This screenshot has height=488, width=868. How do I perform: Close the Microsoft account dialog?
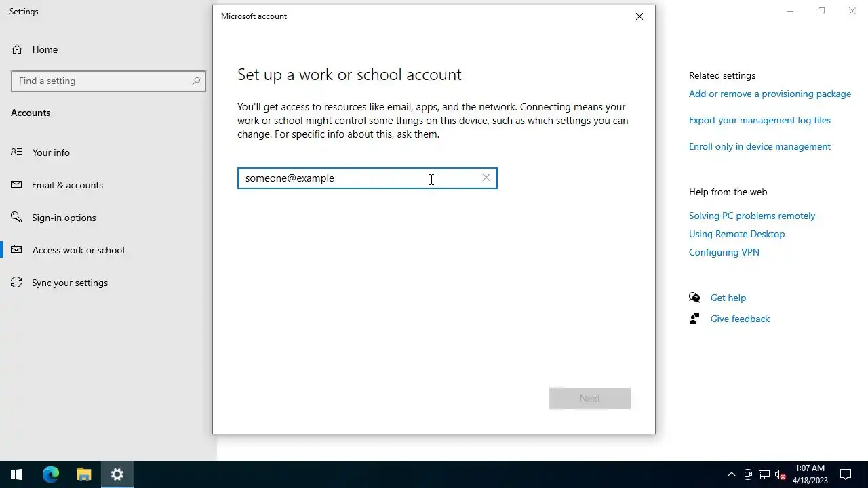639,16
